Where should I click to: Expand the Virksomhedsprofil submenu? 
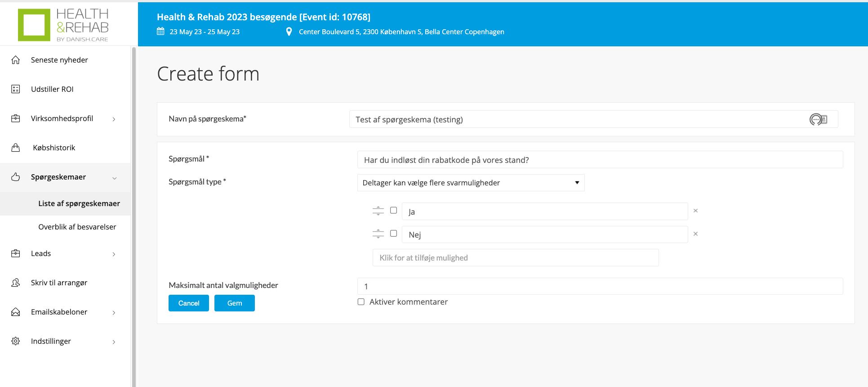pos(114,119)
